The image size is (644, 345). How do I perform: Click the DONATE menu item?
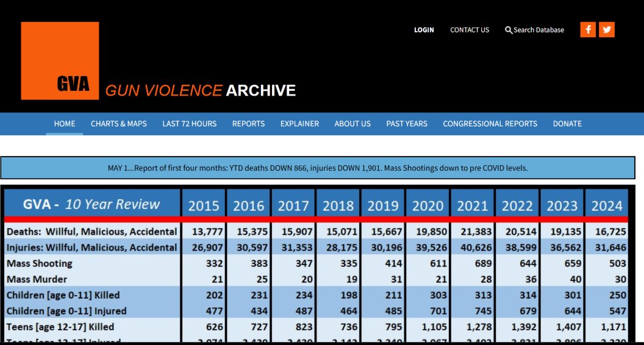pyautogui.click(x=567, y=124)
